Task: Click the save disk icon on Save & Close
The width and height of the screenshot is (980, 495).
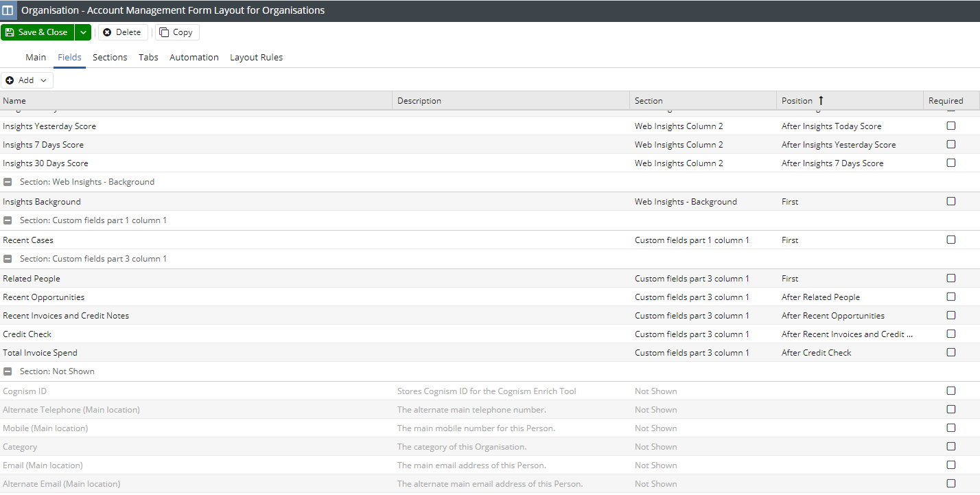Action: 10,32
